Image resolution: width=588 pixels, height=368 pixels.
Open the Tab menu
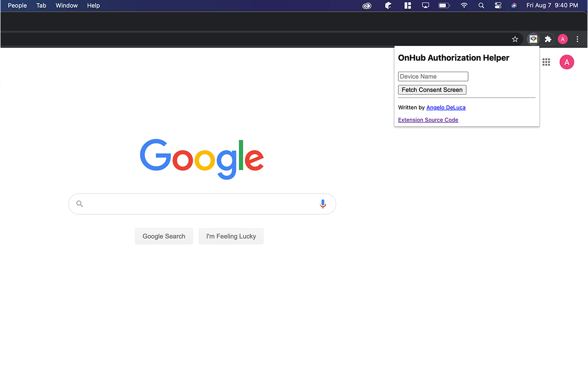41,6
